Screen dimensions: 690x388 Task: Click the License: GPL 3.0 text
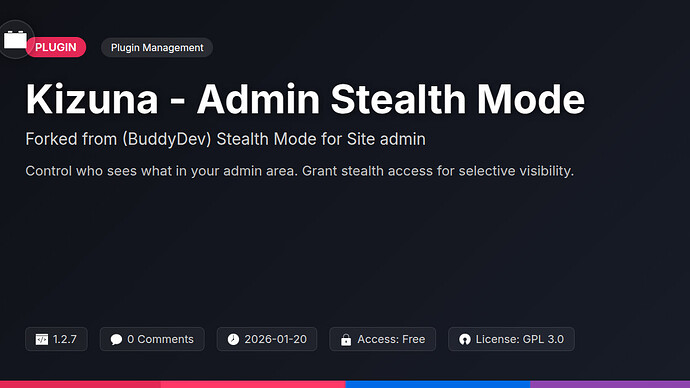pos(520,339)
